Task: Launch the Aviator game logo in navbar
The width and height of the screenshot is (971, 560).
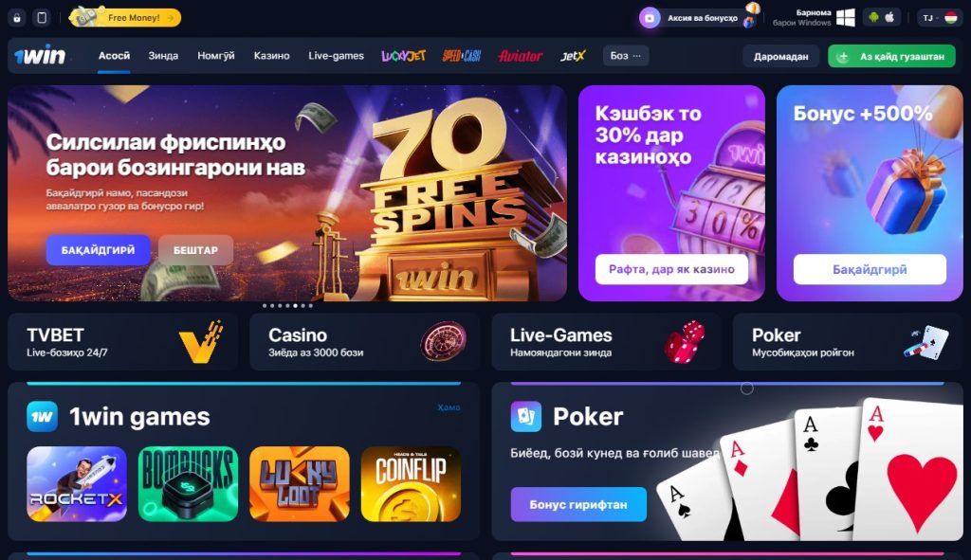Action: click(521, 56)
